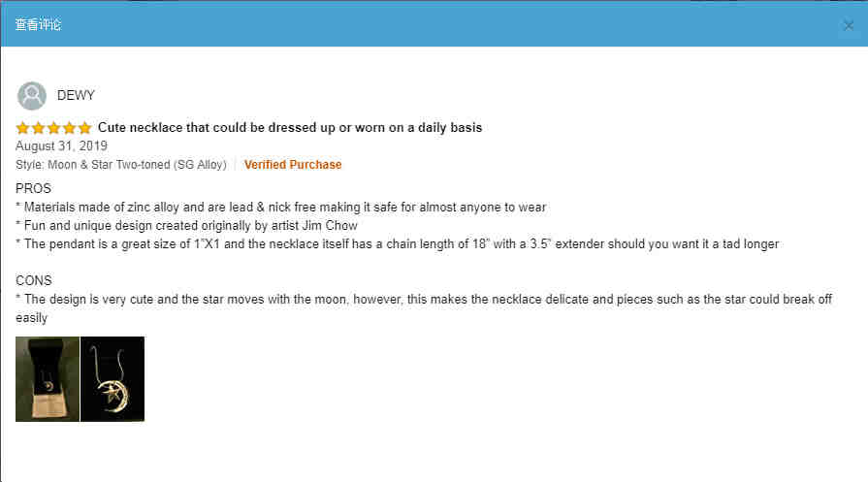
Task: Click the zinc alloy materials line
Action: tap(280, 207)
